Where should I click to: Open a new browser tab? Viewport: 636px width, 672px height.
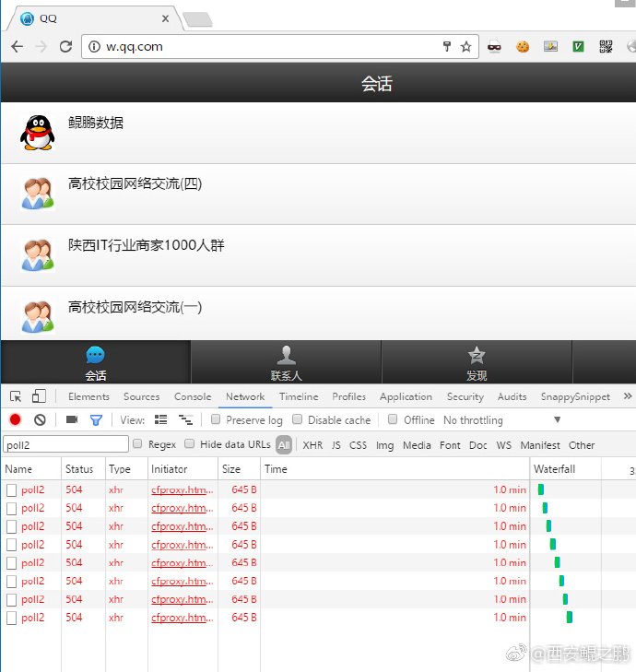[197, 19]
